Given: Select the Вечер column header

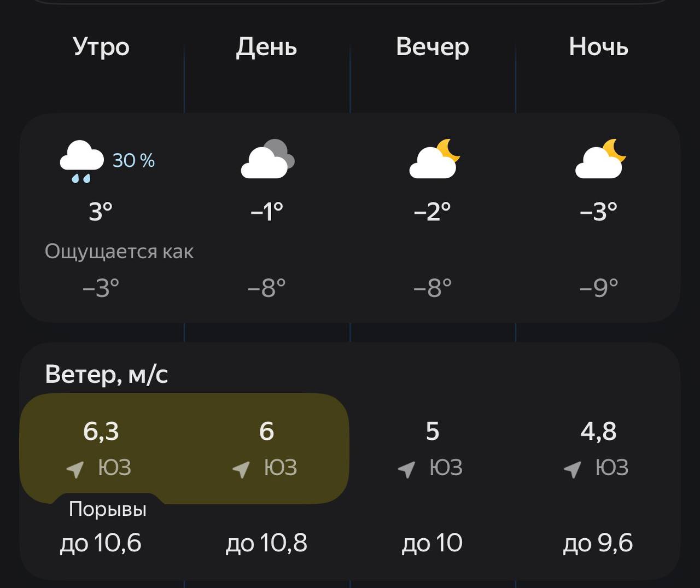Looking at the screenshot, I should tap(433, 47).
